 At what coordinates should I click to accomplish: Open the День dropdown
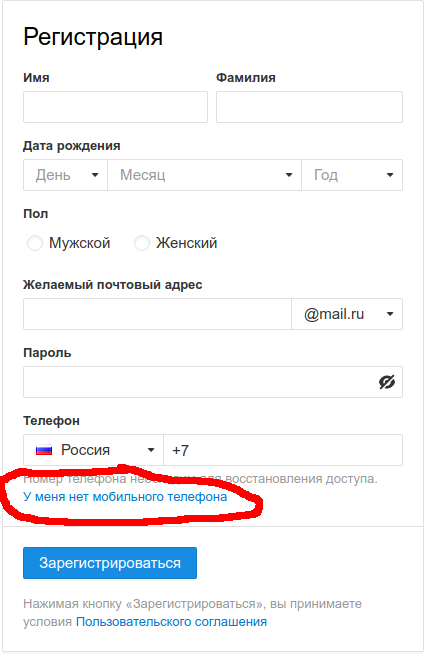point(65,175)
